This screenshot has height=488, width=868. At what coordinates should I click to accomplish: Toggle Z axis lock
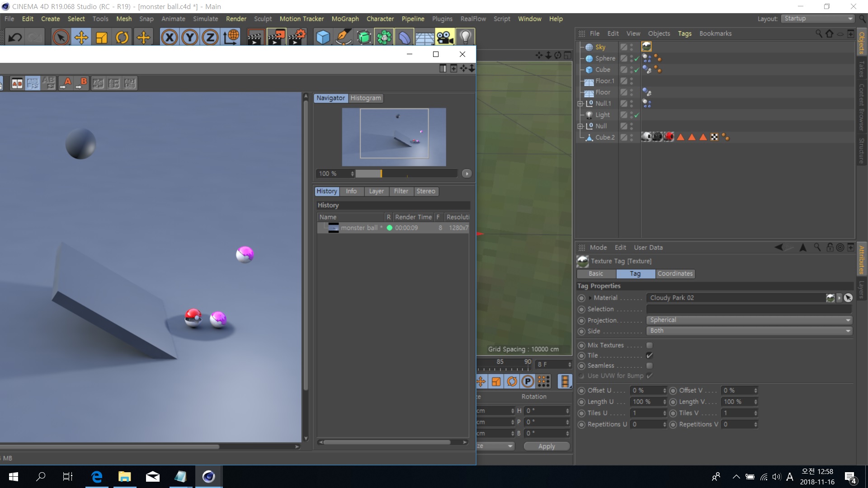(x=210, y=38)
